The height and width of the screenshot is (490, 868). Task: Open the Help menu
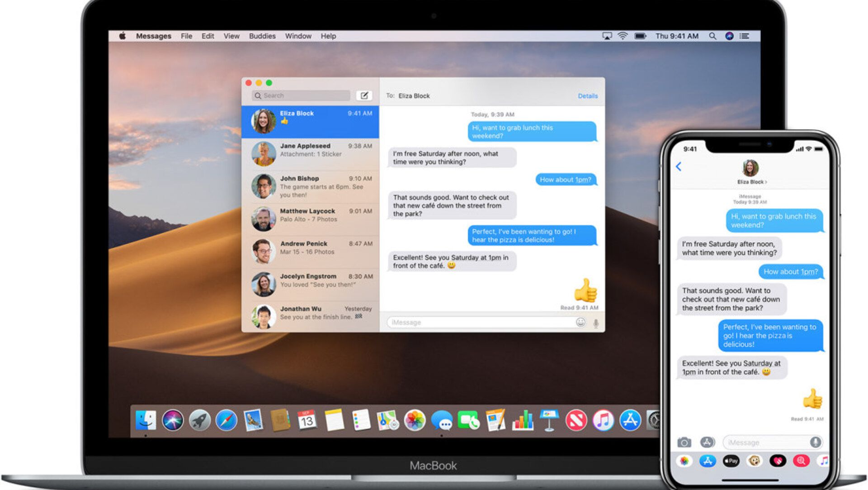(329, 36)
